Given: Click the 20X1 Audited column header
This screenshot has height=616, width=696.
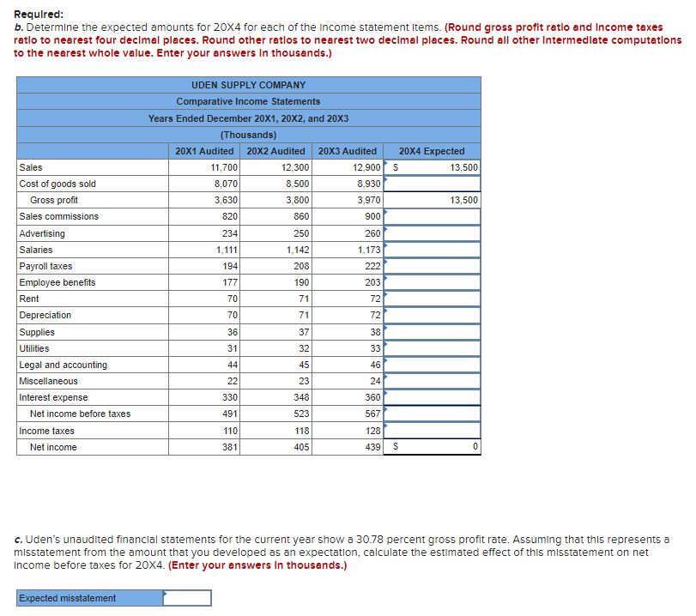Looking at the screenshot, I should coord(204,151).
